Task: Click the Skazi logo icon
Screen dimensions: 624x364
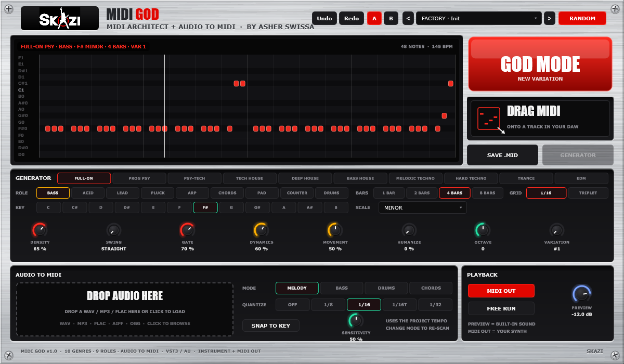Action: [60, 18]
